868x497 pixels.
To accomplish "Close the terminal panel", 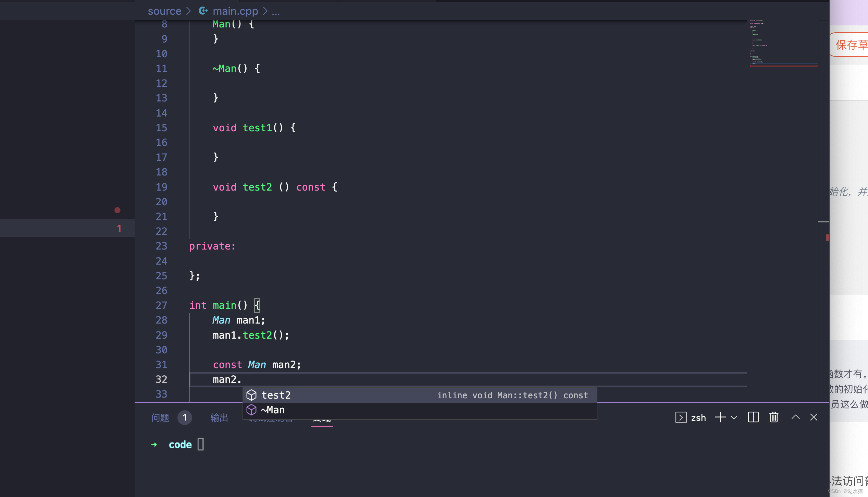I will click(x=814, y=417).
